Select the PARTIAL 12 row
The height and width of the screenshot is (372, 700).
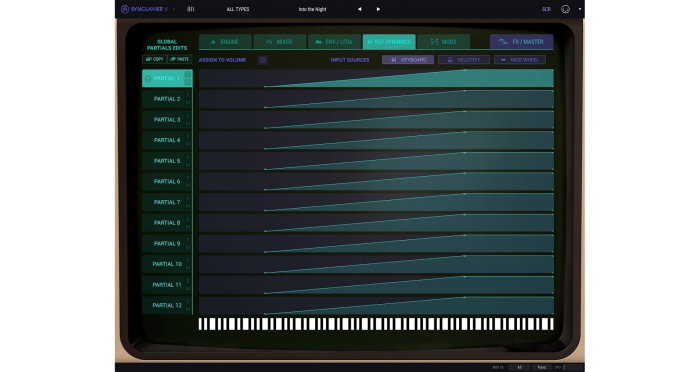pos(167,305)
